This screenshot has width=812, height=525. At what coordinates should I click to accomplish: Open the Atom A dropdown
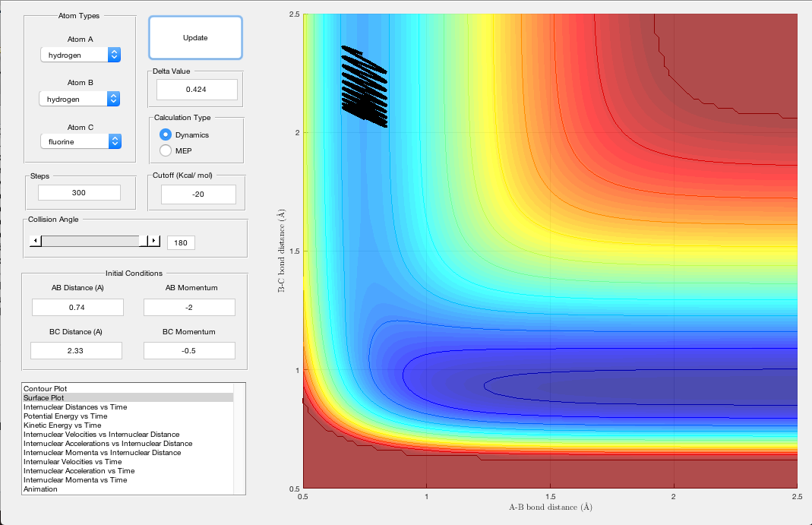(x=80, y=55)
